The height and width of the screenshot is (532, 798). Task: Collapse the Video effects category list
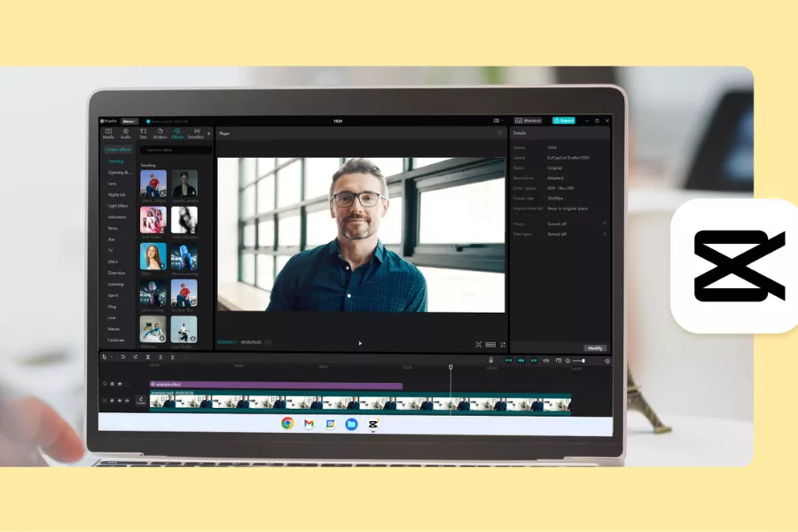[x=118, y=150]
